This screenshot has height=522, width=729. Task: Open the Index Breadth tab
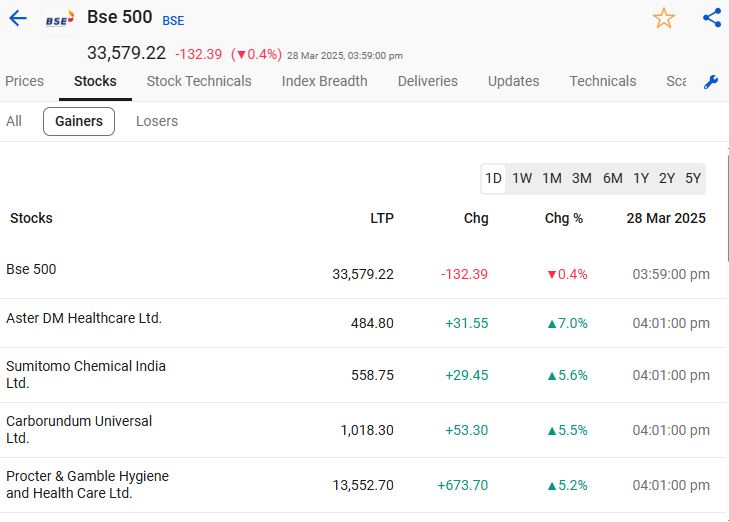(324, 81)
